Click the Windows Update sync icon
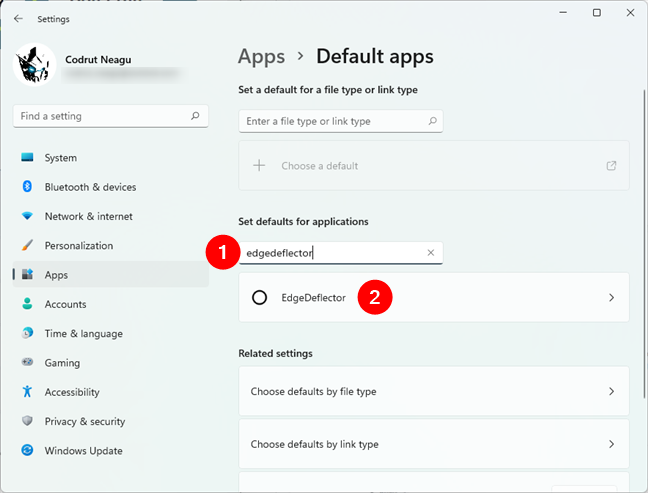The height and width of the screenshot is (493, 648). pos(27,450)
